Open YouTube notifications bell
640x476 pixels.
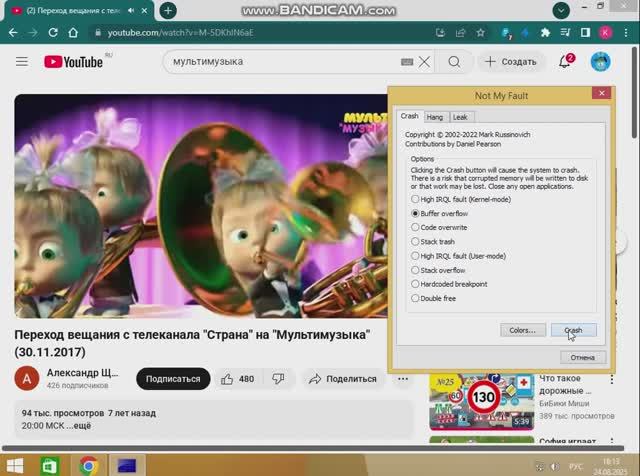(566, 62)
